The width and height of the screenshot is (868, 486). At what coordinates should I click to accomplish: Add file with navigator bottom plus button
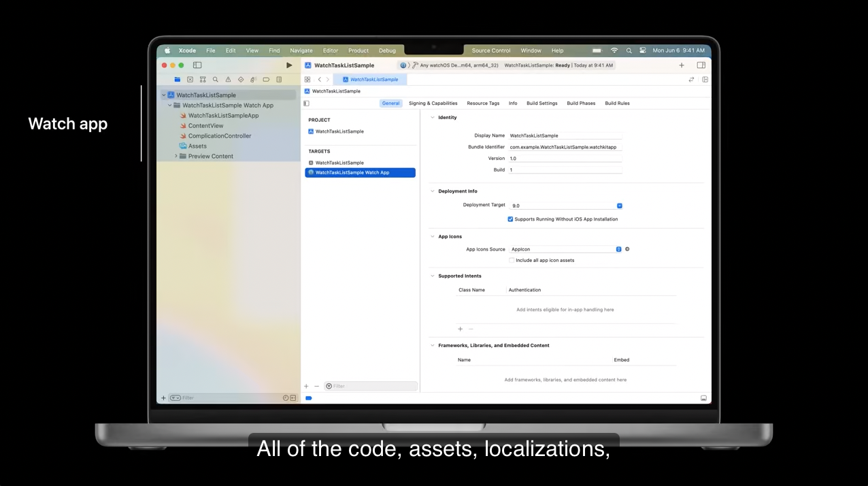tap(163, 398)
